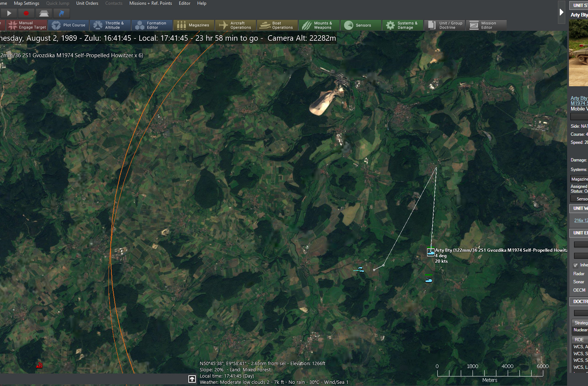The image size is (588, 386).
Task: Start the simulation with the play button
Action: pyautogui.click(x=9, y=13)
